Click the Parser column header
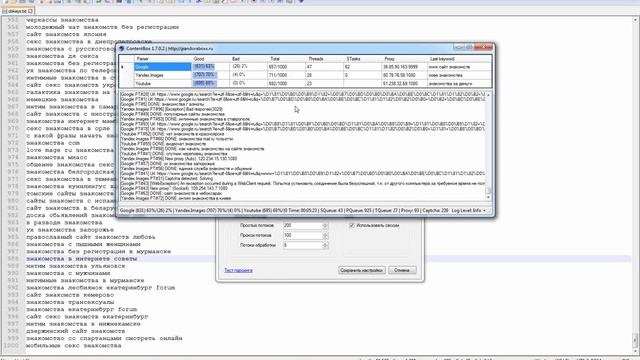640x360 pixels. click(162, 59)
